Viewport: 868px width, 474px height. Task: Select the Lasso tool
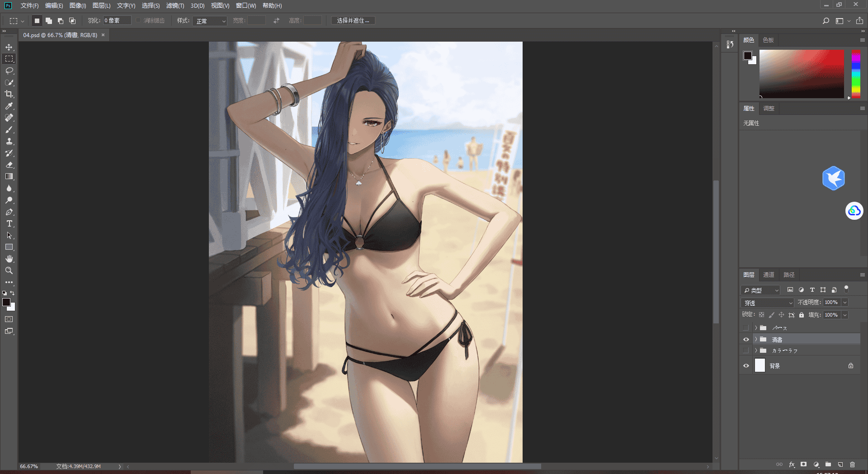point(9,71)
